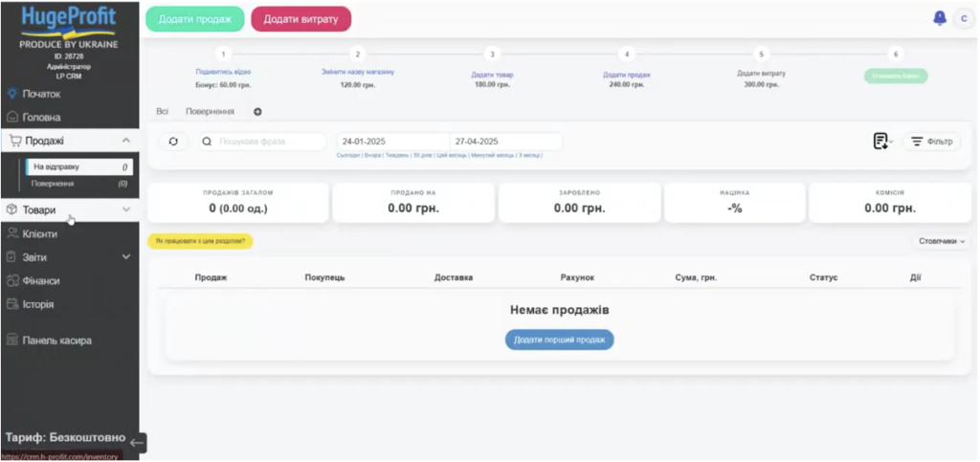Click the 'Рахунок' column header

(577, 277)
